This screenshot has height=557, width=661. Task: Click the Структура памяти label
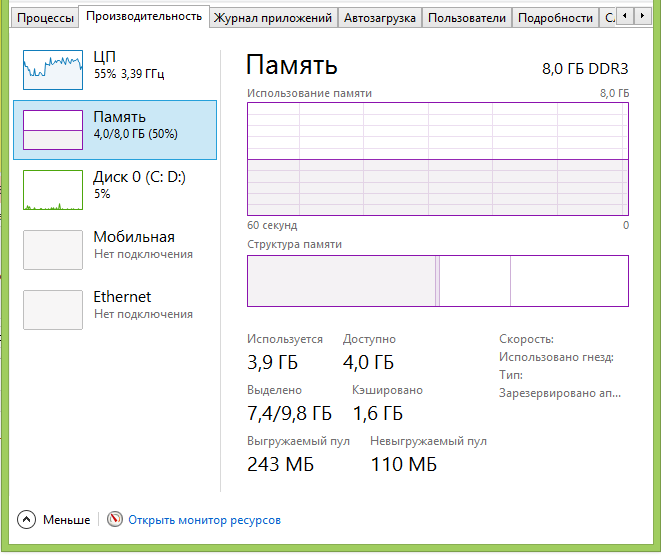pos(294,245)
